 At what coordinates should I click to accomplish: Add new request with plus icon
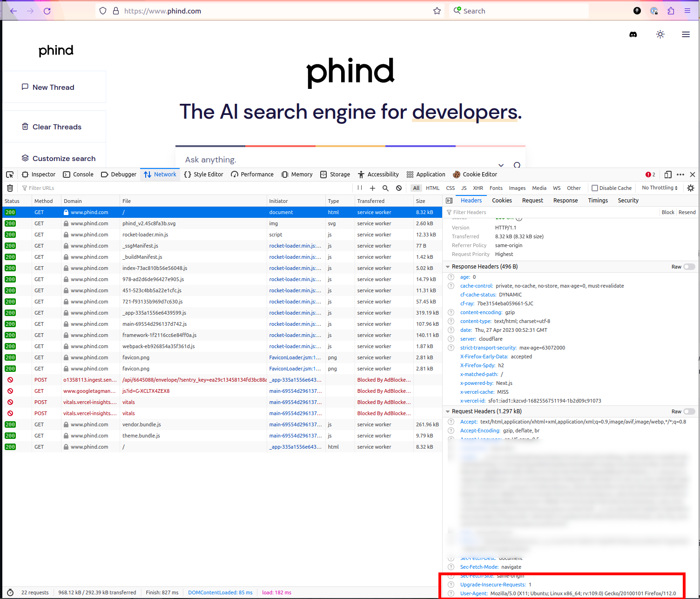pos(372,188)
